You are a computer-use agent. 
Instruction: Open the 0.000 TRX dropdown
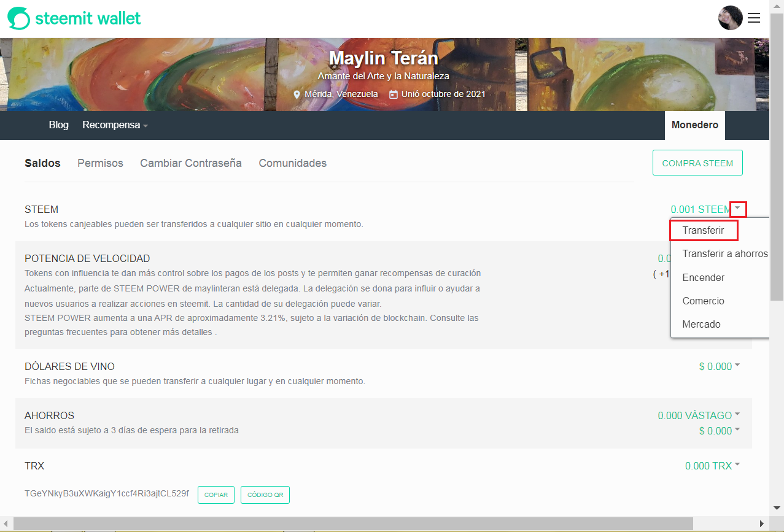[x=712, y=466]
